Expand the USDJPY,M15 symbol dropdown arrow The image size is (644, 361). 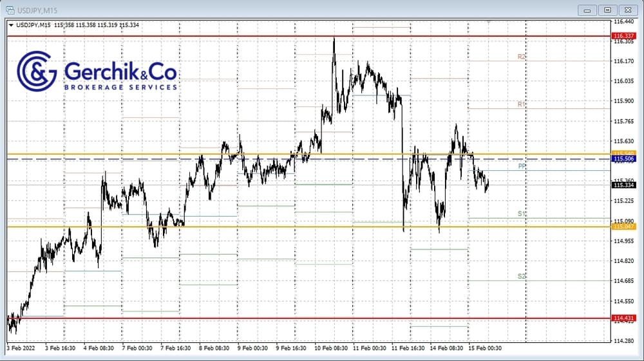pos(12,25)
